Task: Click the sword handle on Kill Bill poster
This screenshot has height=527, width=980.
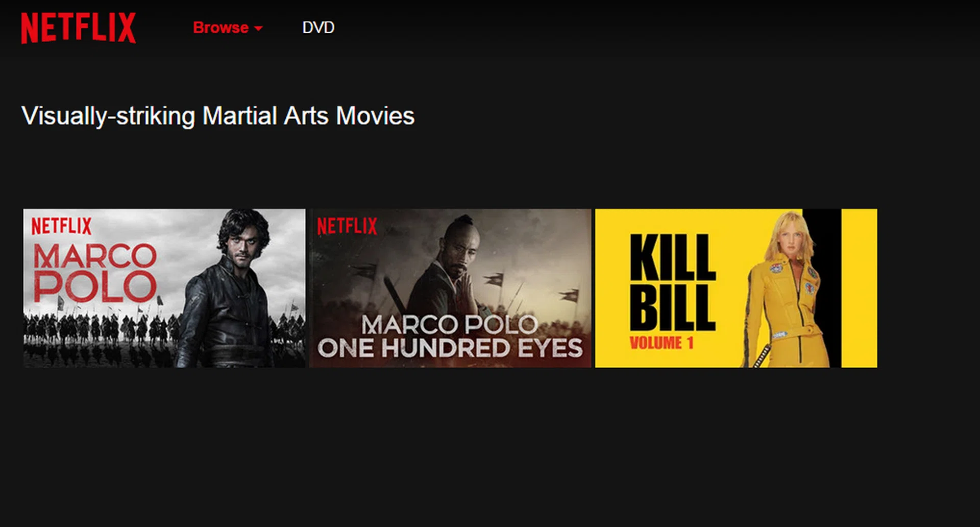Action: [x=762, y=355]
